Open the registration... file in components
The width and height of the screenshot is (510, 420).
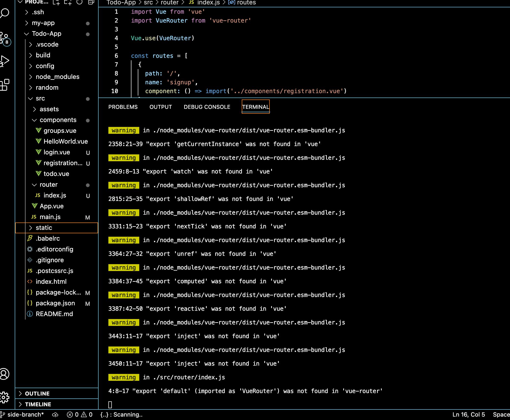[x=57, y=163]
